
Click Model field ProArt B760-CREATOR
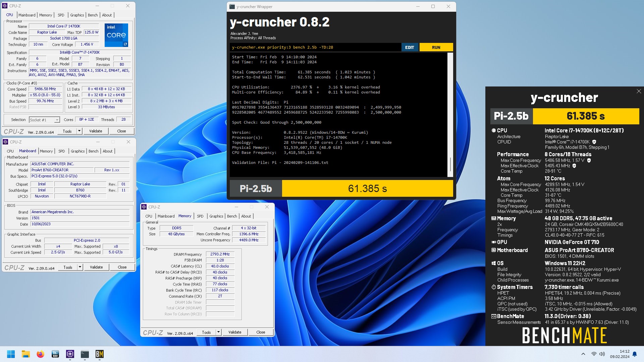click(x=62, y=170)
